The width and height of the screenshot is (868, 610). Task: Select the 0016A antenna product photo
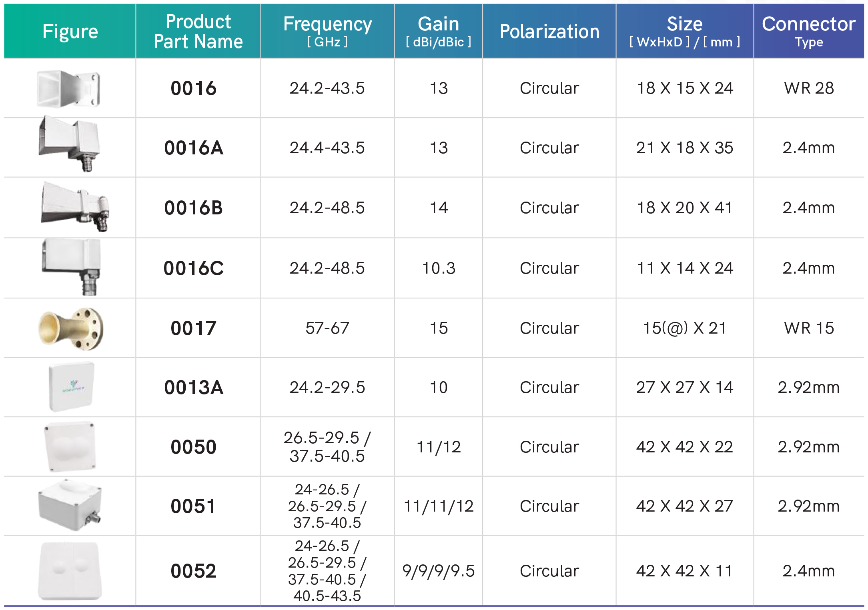[69, 144]
